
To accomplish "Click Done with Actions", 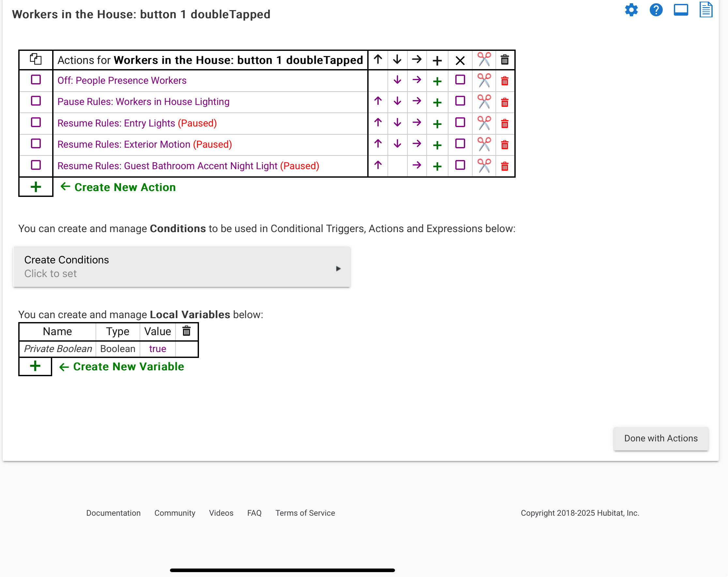I will click(661, 438).
